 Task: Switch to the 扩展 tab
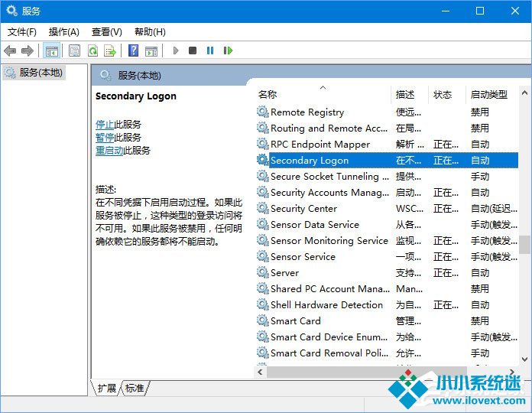[106, 388]
